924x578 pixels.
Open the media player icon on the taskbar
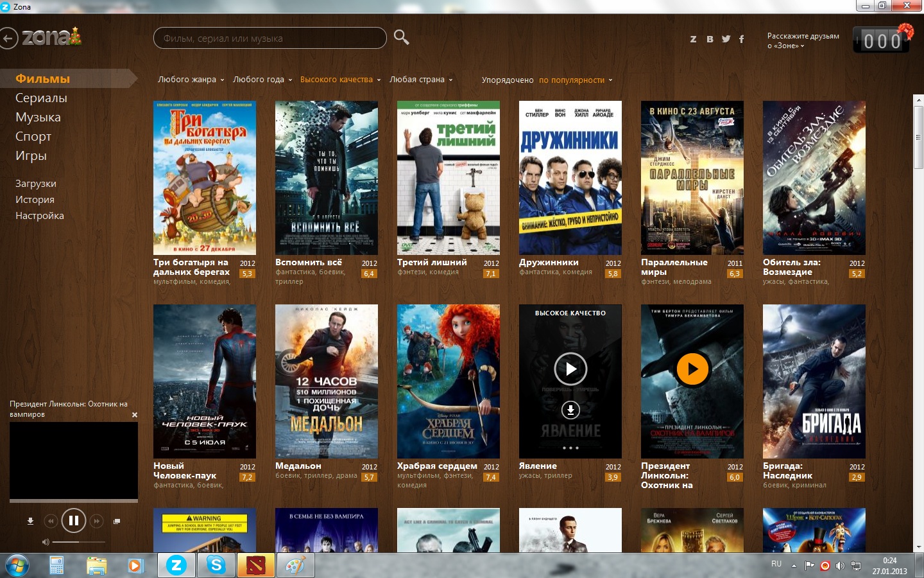click(135, 566)
